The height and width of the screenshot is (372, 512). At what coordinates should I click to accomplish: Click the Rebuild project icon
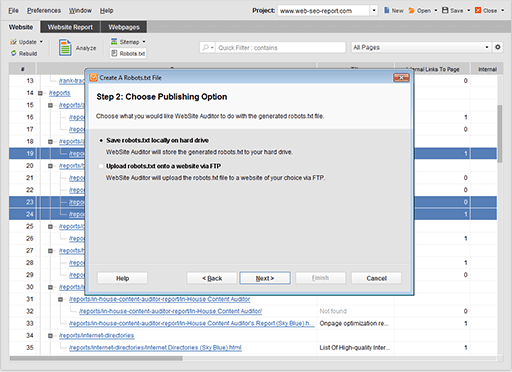(x=14, y=53)
